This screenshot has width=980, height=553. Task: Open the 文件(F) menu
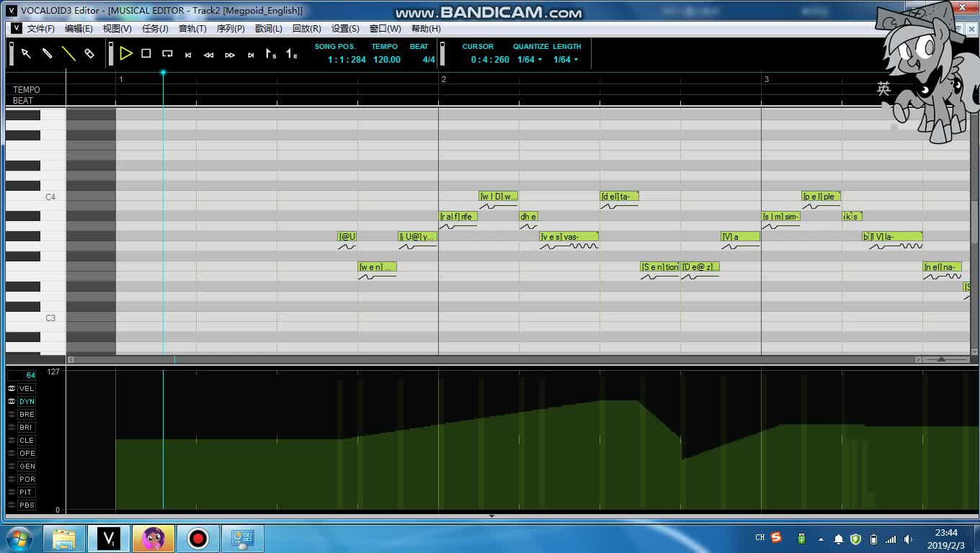(x=40, y=29)
